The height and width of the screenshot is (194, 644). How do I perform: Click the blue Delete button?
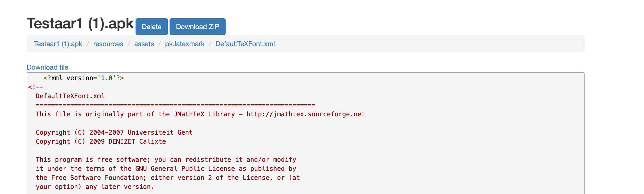(151, 27)
